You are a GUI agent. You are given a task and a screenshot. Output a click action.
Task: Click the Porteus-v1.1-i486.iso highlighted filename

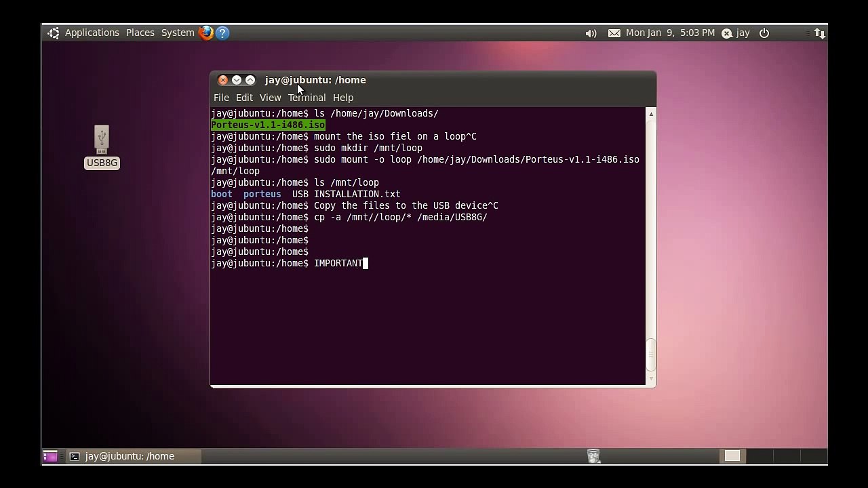pos(268,125)
